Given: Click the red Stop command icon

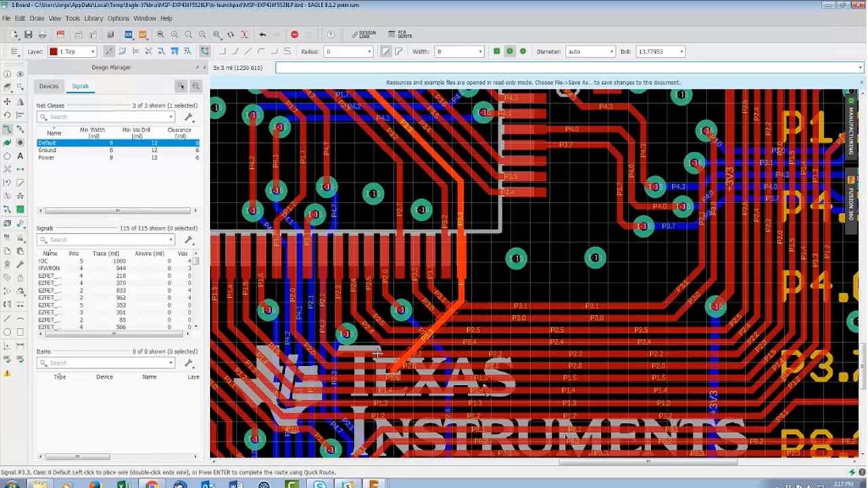Looking at the screenshot, I should click(294, 35).
